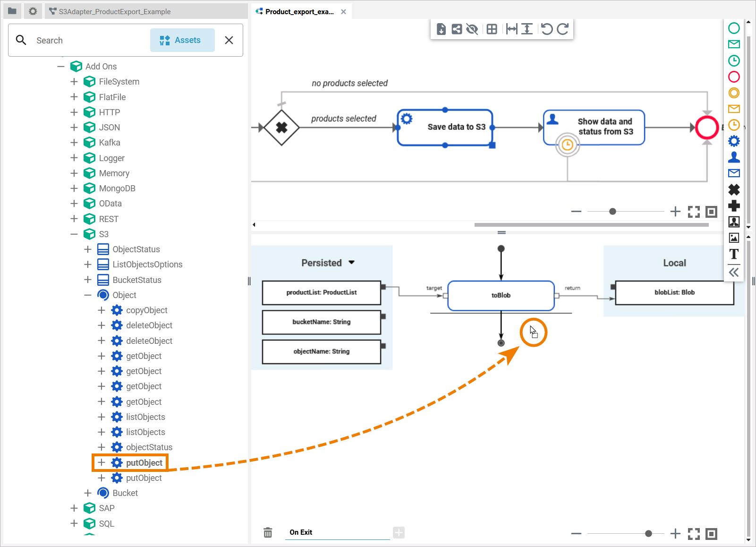756x547 pixels.
Task: Click the share icon in the diagram toolbar
Action: [457, 29]
